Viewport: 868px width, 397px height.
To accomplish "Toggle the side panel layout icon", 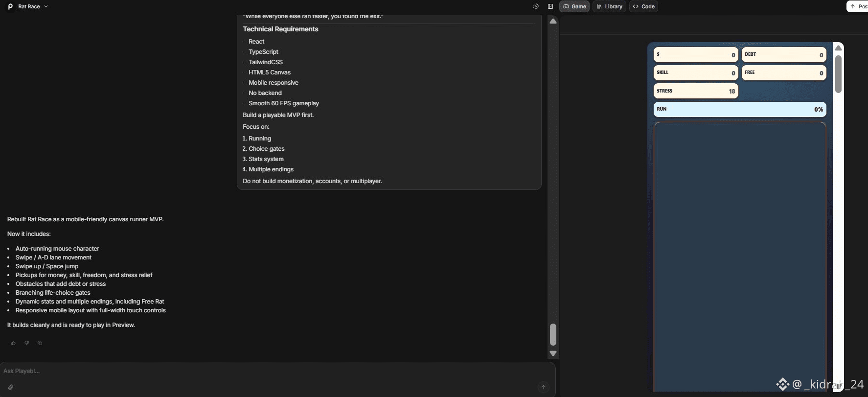I will point(550,6).
